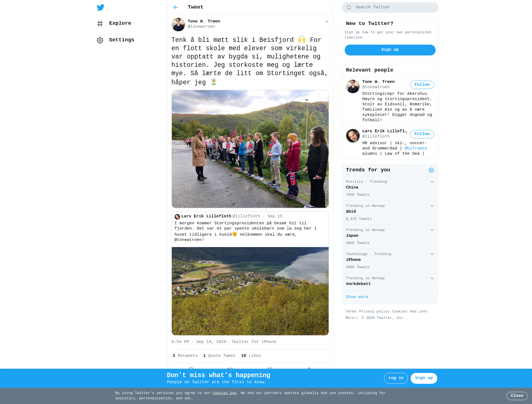Click the search magnifier icon
The width and height of the screenshot is (532, 404).
(x=349, y=7)
